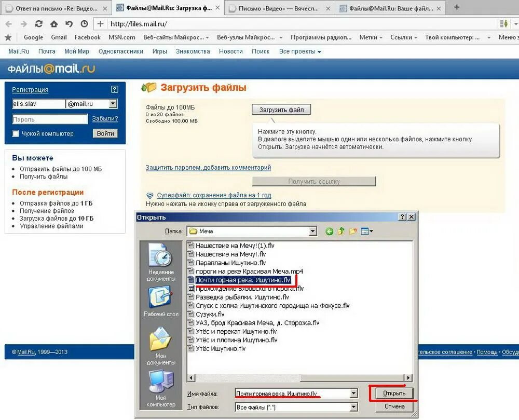519x420 pixels.
Task: Click the Суперфайл diamond icon
Action: (149, 196)
